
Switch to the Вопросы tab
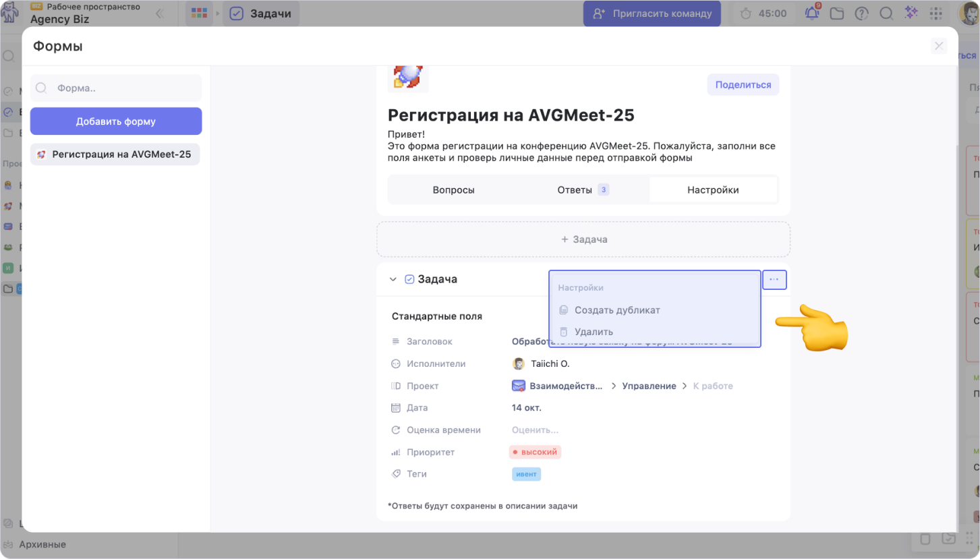[x=453, y=190]
